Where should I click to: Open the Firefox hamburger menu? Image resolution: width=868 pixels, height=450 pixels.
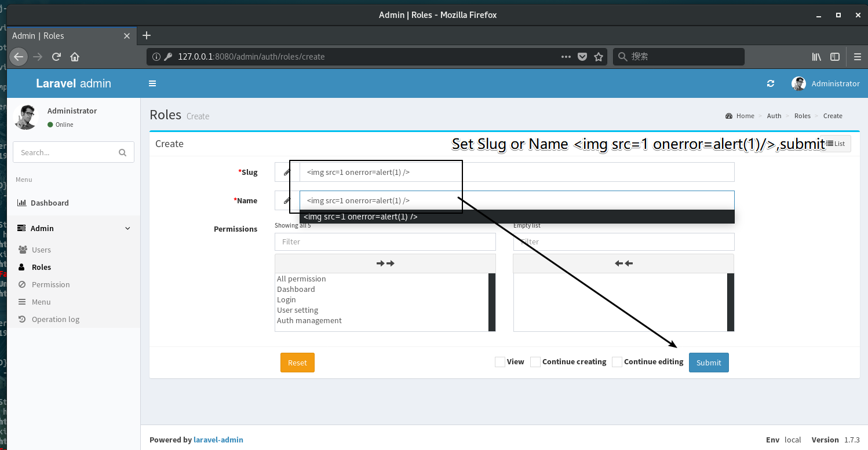[858, 57]
